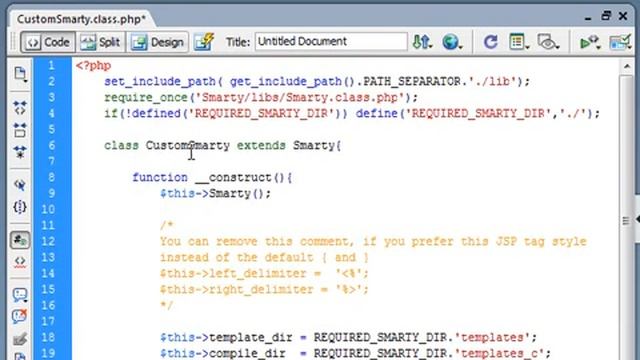Balance Braces icon
This screenshot has width=640, height=360.
20,207
